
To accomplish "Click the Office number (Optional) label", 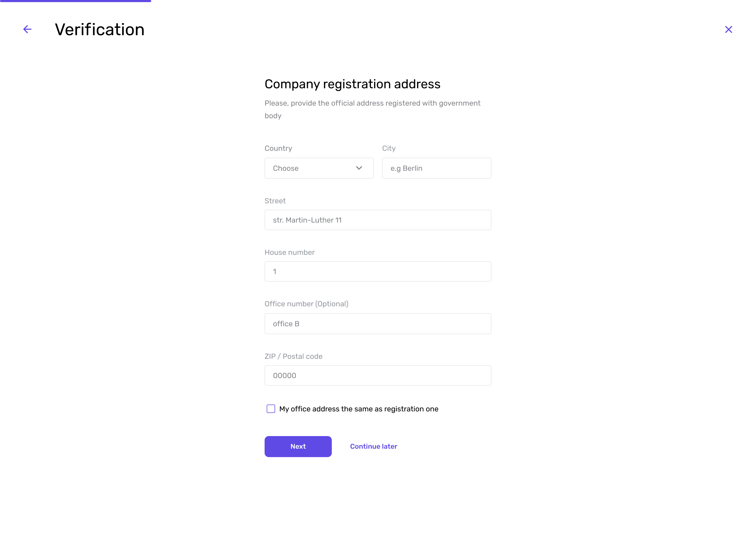I will click(x=306, y=304).
